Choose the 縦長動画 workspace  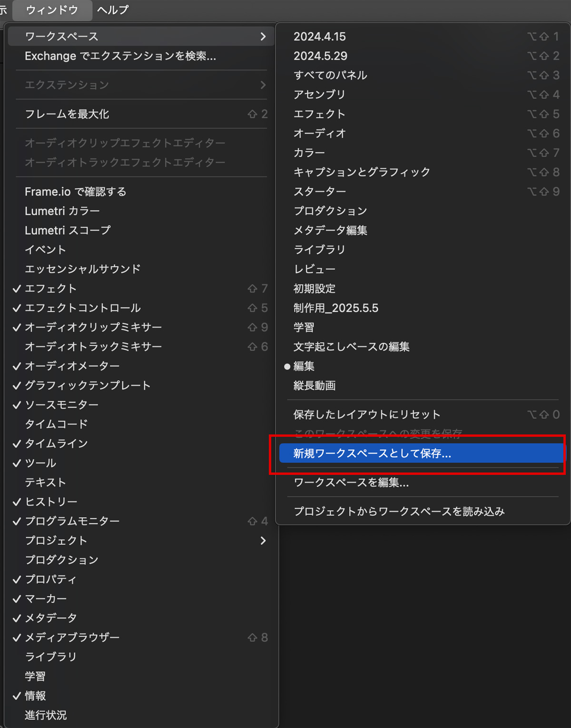[315, 385]
